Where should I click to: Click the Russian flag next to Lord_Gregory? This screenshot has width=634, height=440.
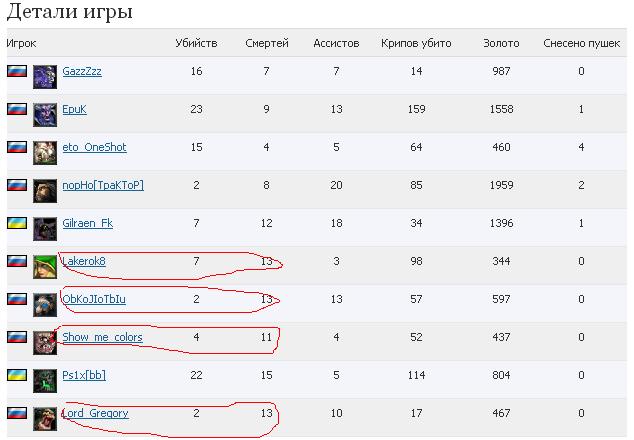point(17,413)
